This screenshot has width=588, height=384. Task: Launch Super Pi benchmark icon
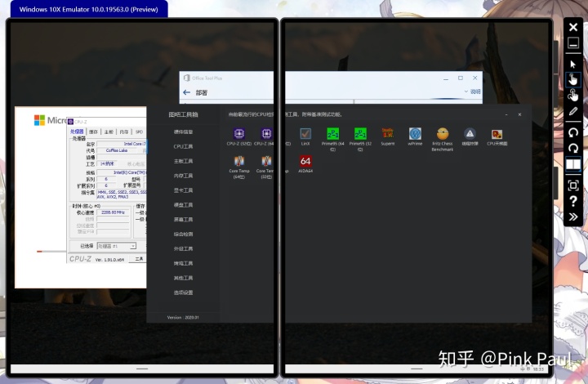(387, 137)
